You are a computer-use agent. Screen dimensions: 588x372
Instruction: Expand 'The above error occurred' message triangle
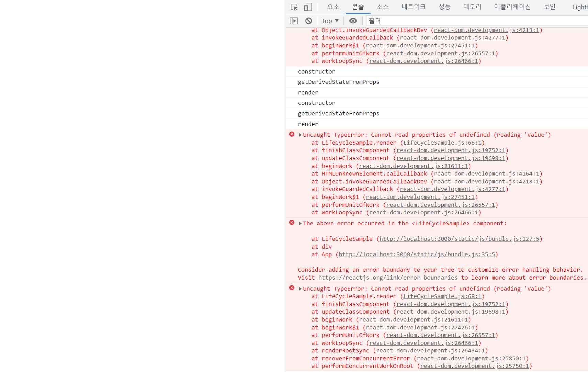coord(301,224)
